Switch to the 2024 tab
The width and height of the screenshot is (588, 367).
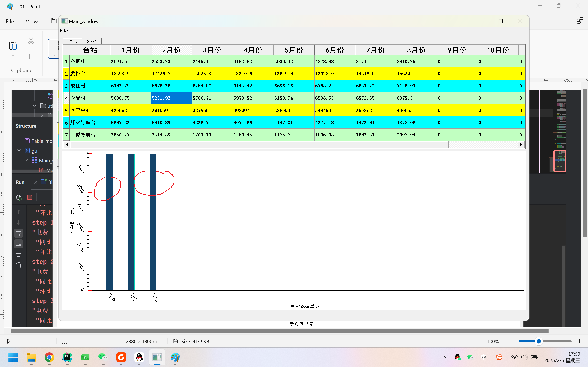point(92,42)
